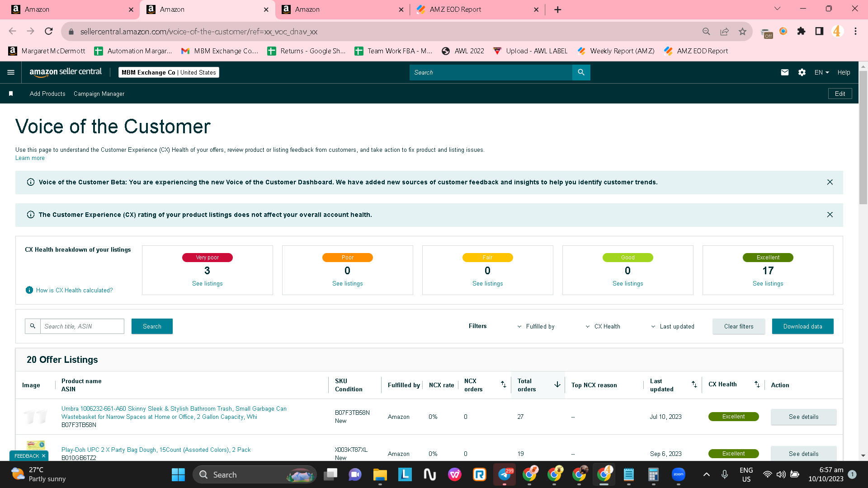Click the page vertical scrollbar thumb
This screenshot has width=868, height=488.
tap(863, 137)
